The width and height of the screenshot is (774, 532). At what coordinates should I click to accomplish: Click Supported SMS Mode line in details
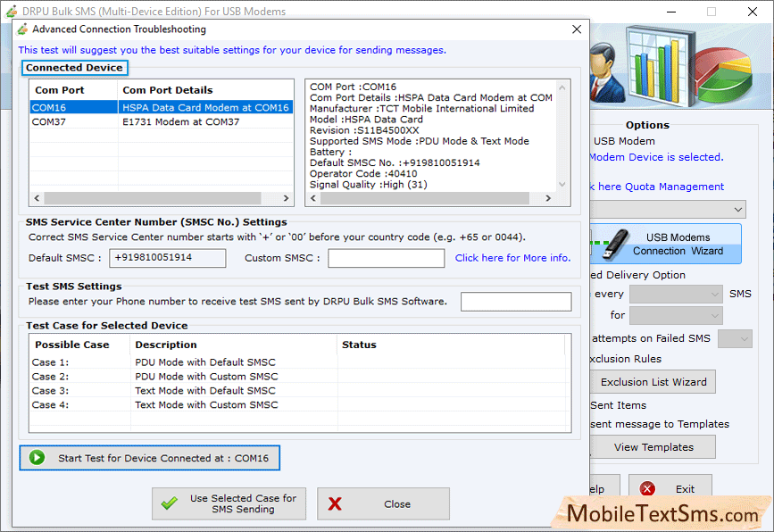(420, 141)
